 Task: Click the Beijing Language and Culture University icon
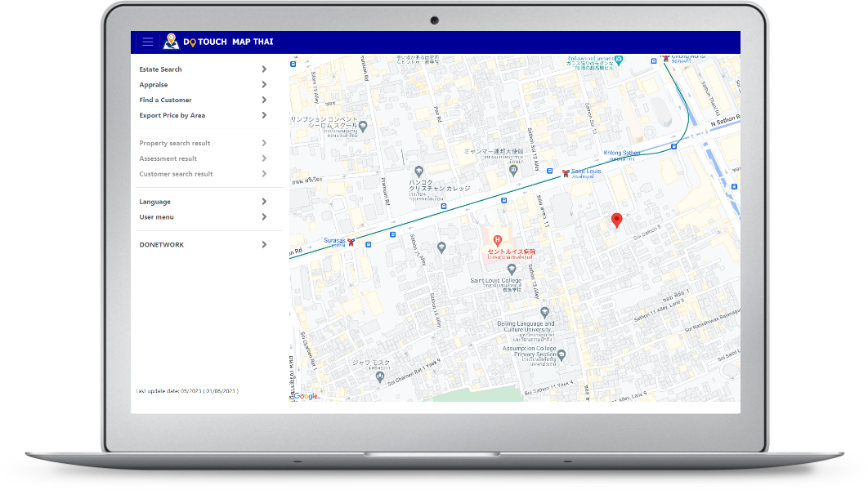coord(545,313)
